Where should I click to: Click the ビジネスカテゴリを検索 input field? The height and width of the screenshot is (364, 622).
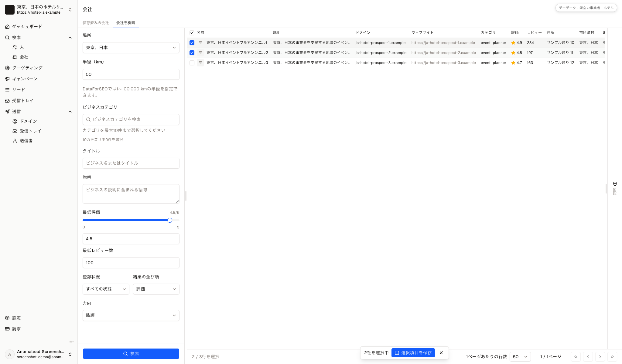pyautogui.click(x=131, y=120)
